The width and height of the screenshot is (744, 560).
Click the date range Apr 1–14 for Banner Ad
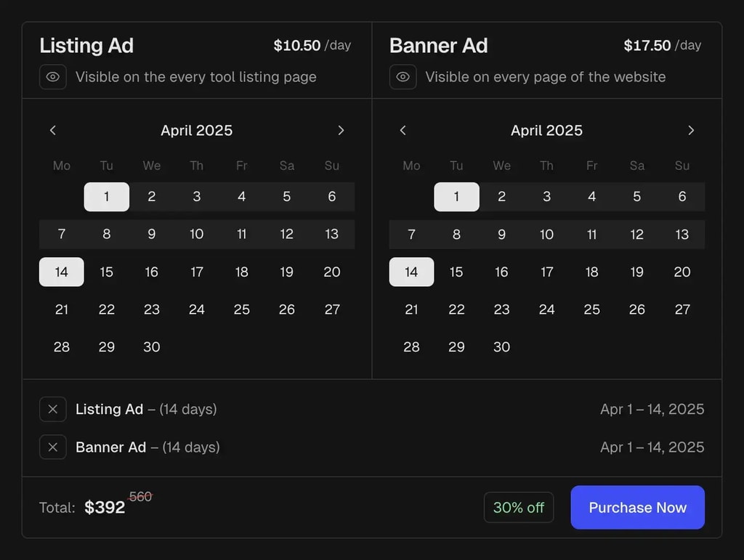[652, 447]
